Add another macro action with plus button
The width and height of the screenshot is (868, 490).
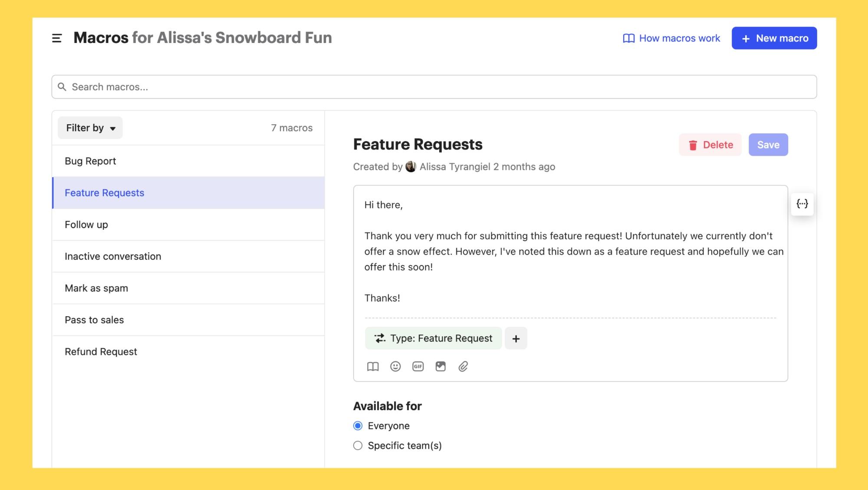[516, 338]
